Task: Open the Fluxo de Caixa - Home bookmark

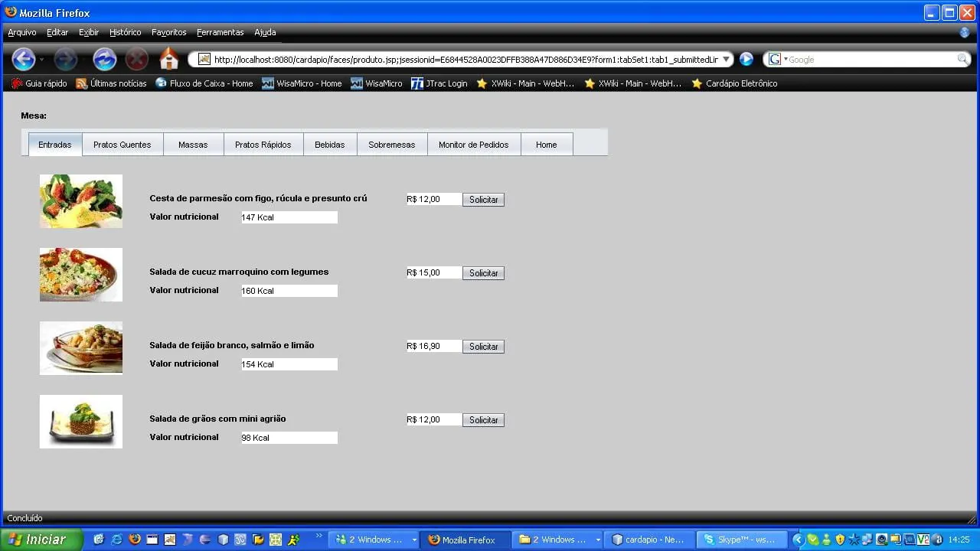Action: (x=204, y=83)
